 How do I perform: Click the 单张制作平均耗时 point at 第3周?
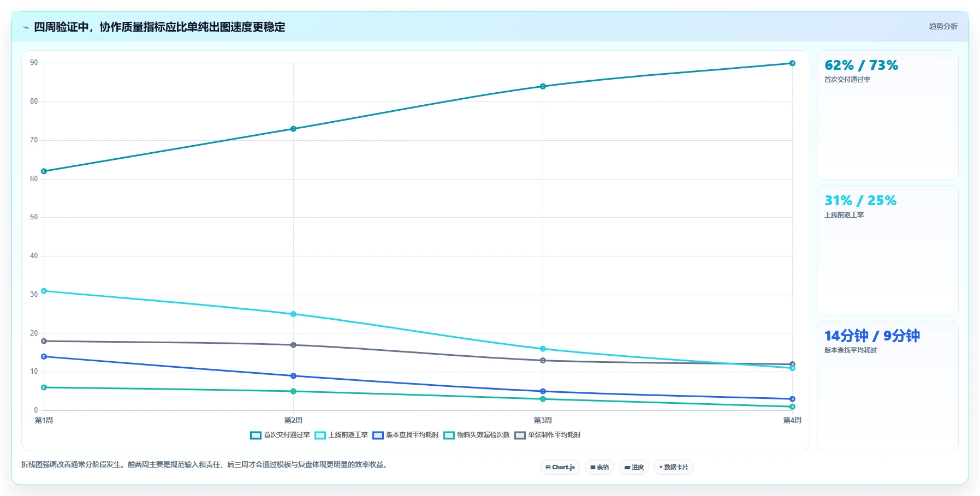coord(543,360)
